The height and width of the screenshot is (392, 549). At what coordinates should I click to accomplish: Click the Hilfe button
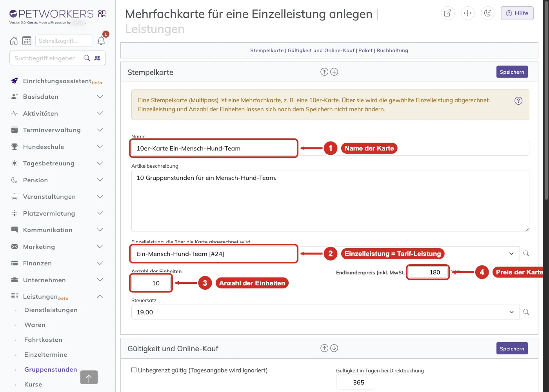[x=517, y=13]
